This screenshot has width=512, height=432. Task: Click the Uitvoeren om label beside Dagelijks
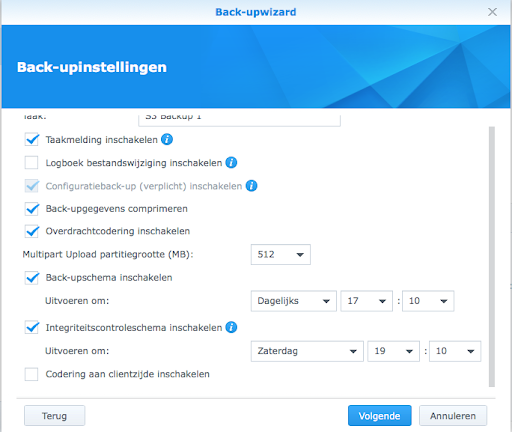77,301
